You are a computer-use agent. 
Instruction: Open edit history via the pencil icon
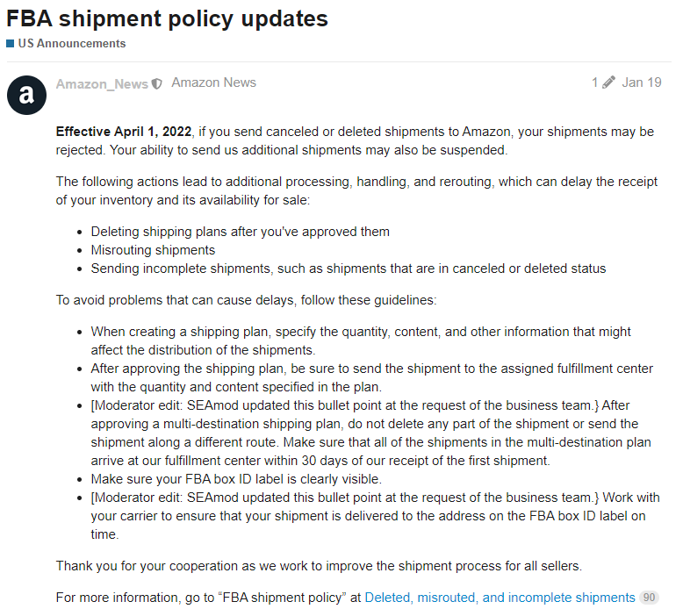608,83
